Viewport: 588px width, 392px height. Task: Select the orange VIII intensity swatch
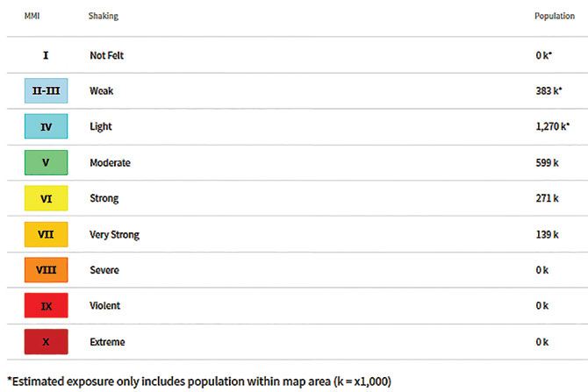46,270
